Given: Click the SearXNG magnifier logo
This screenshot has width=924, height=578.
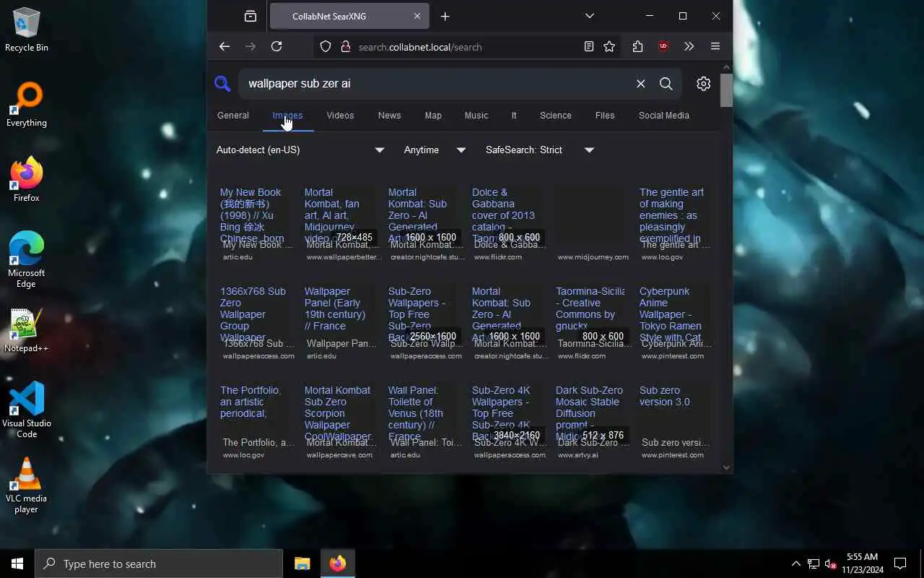Looking at the screenshot, I should [x=222, y=84].
